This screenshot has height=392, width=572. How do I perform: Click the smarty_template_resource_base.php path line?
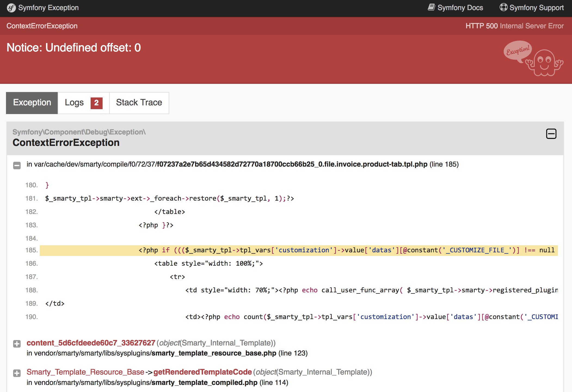coord(167,353)
